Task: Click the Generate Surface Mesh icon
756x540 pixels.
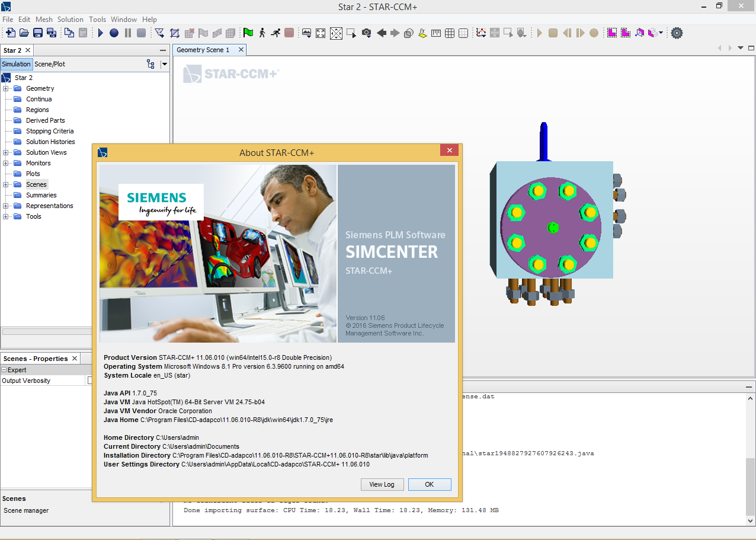Action: point(159,33)
